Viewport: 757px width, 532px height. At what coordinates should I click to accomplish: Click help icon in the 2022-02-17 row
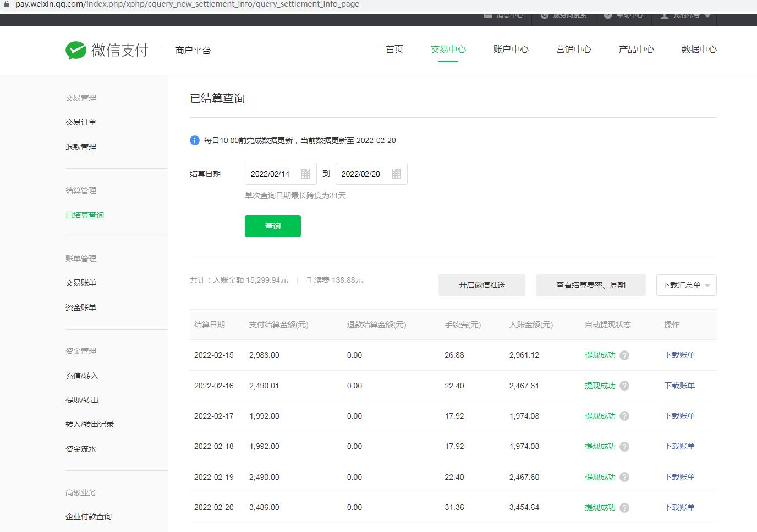pyautogui.click(x=624, y=416)
